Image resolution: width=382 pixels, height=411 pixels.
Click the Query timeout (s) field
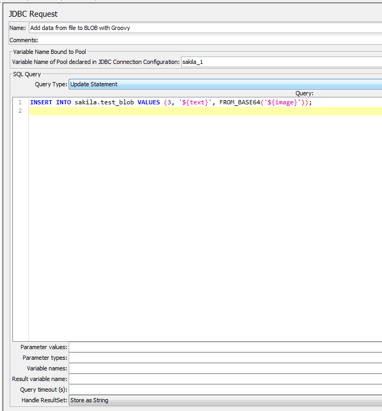(226, 390)
